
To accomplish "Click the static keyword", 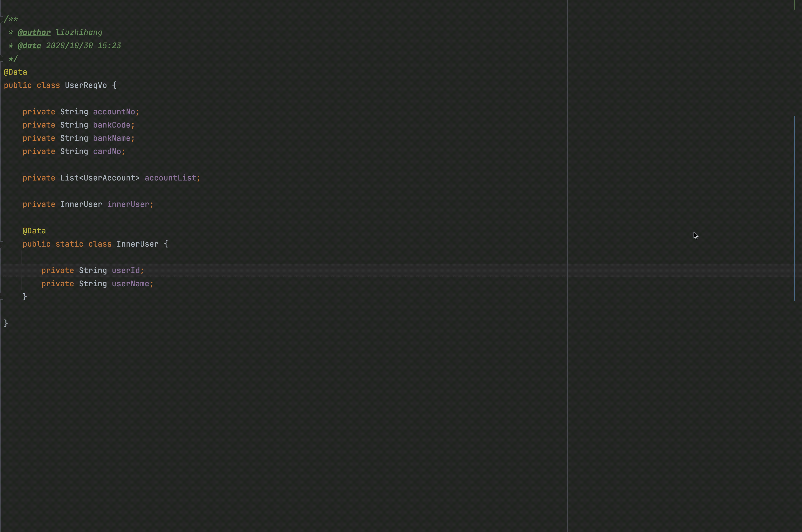I will pos(69,244).
